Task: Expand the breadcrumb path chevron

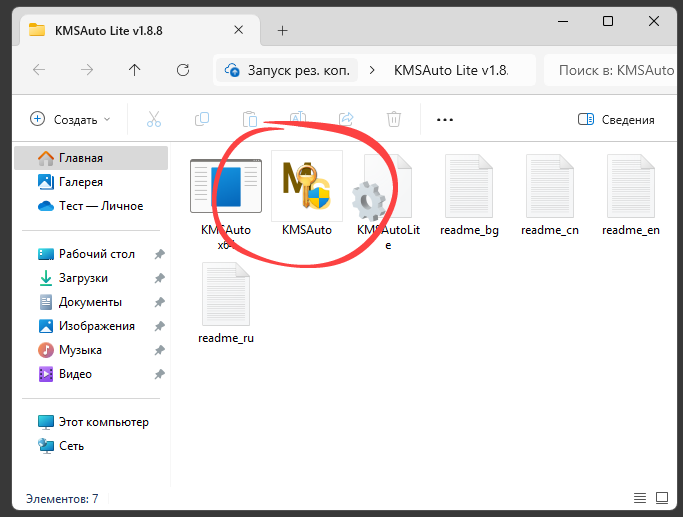Action: tap(372, 70)
